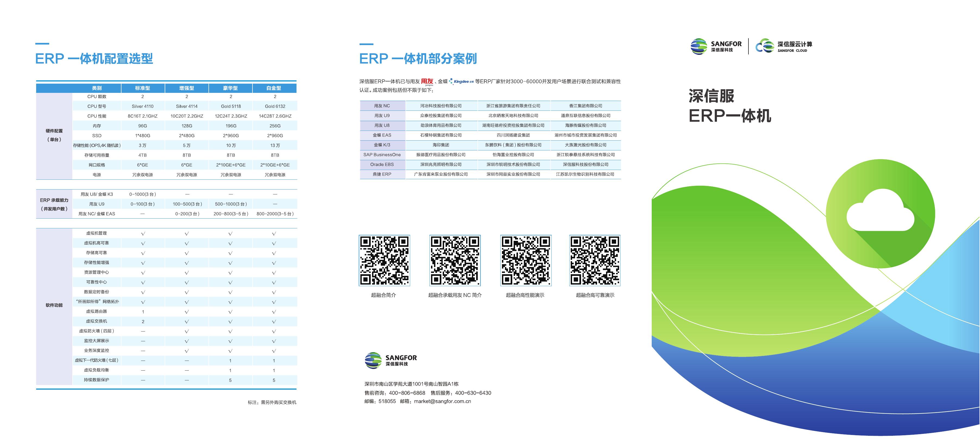Click the 网口规格 row label
The height and width of the screenshot is (448, 980).
[97, 165]
